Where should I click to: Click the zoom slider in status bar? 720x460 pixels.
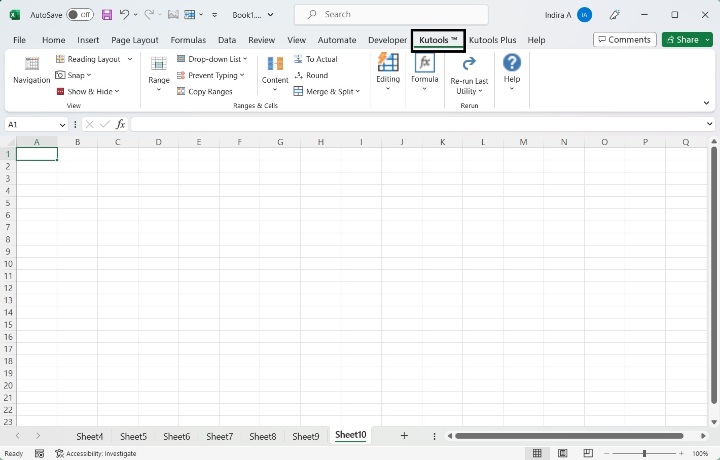tap(644, 453)
